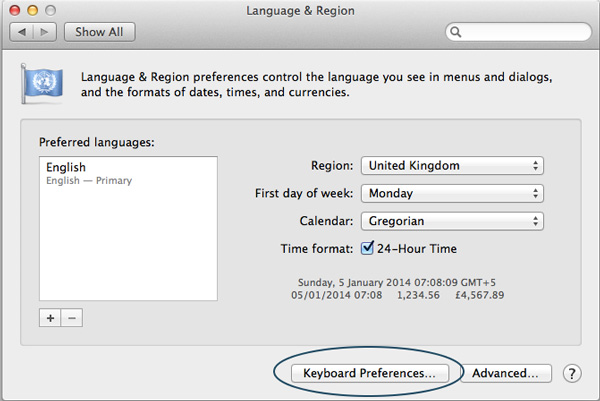
Task: Click the Language & Region flag icon
Action: tap(41, 84)
